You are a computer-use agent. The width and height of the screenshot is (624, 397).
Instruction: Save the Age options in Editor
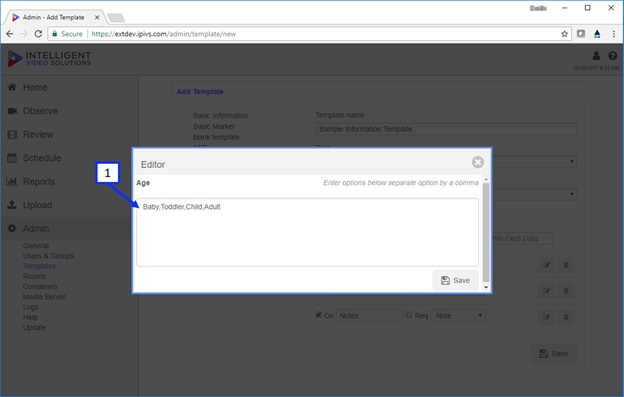pos(455,280)
